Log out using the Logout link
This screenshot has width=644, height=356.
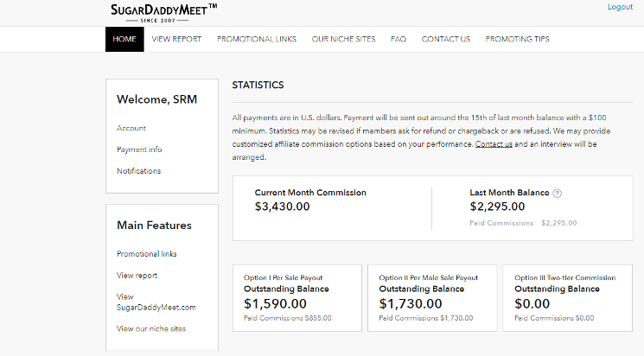point(620,7)
